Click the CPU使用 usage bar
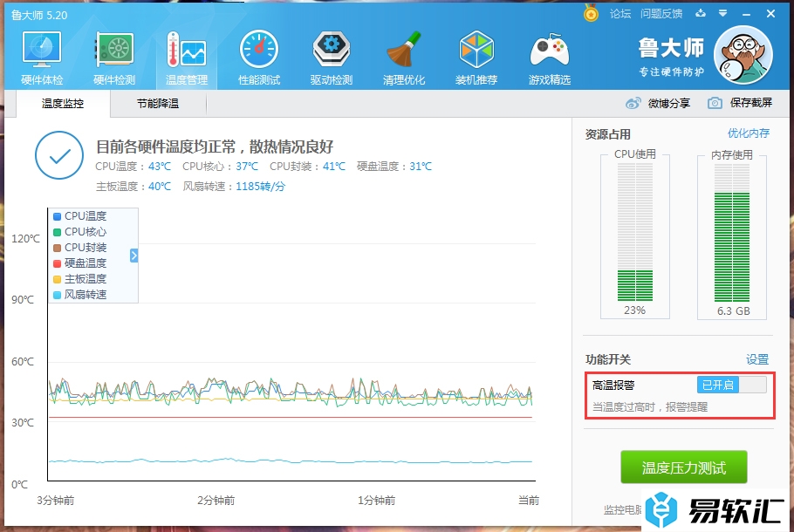 635,232
